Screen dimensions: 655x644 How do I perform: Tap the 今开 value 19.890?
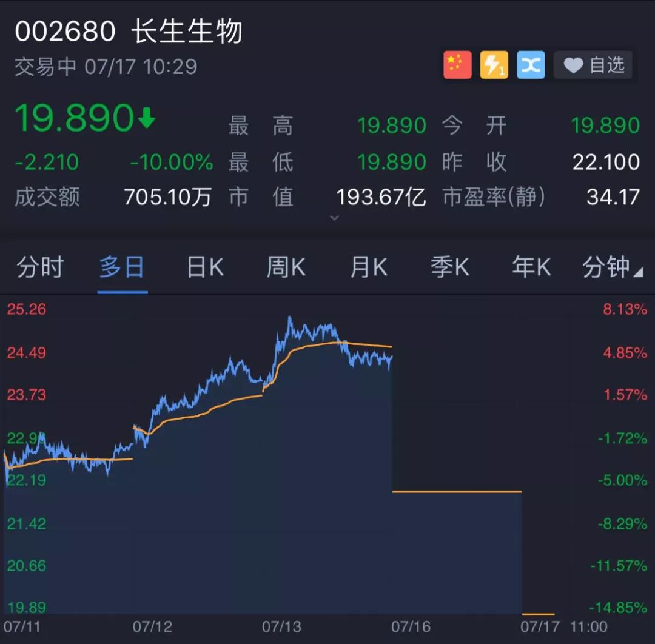tap(605, 126)
